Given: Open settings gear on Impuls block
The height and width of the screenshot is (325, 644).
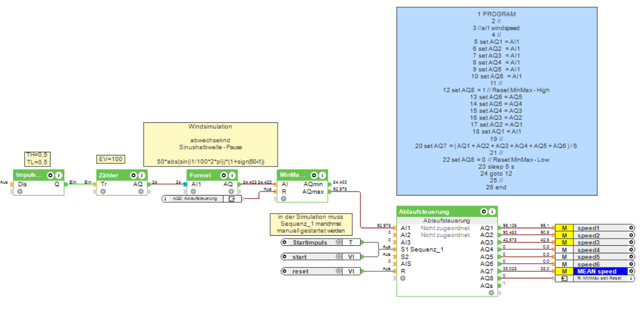Looking at the screenshot, I should tap(50, 175).
